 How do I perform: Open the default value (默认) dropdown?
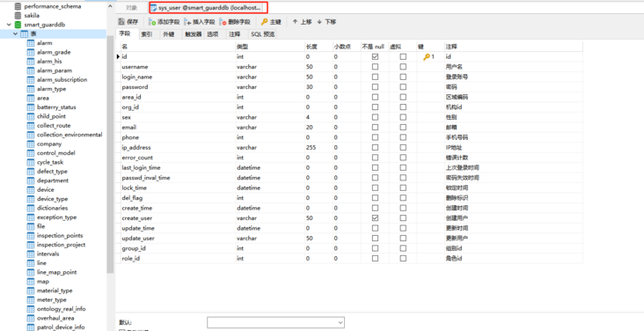tap(275, 322)
